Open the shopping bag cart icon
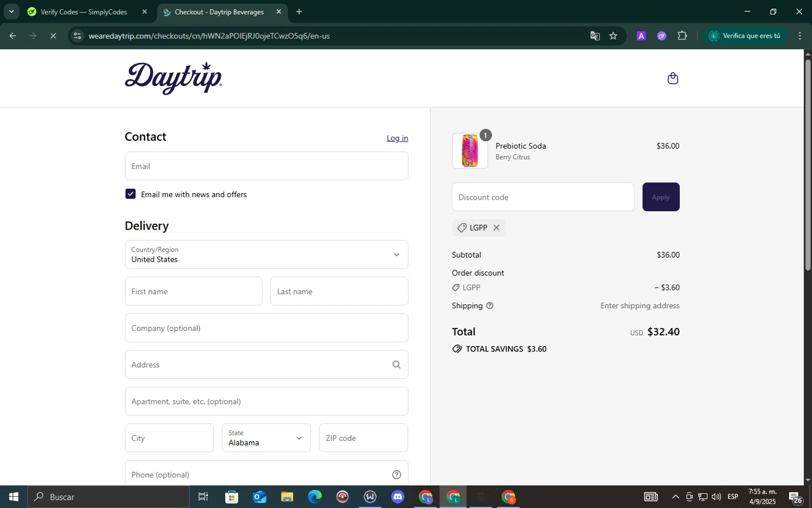Image resolution: width=812 pixels, height=508 pixels. (673, 79)
